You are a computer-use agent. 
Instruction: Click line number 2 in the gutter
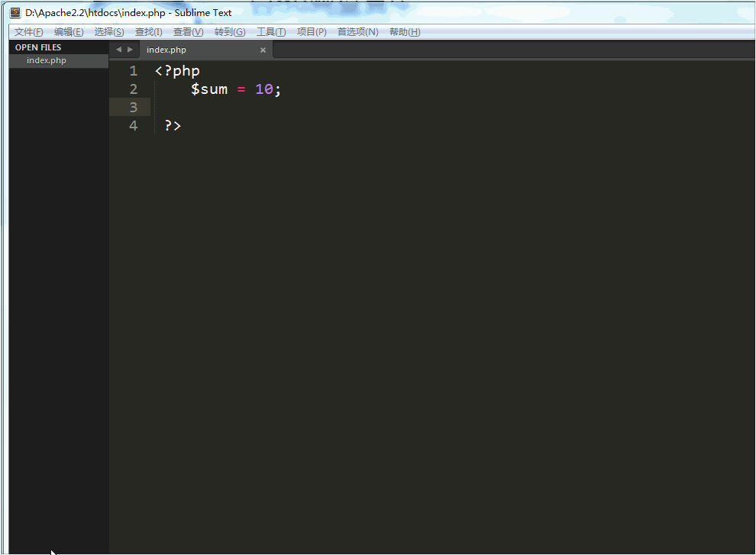click(x=134, y=89)
